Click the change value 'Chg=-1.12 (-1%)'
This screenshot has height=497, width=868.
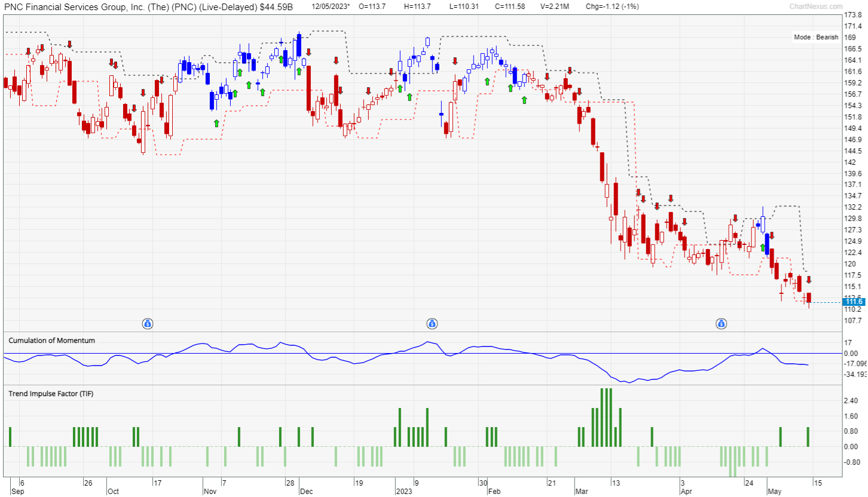(x=613, y=7)
